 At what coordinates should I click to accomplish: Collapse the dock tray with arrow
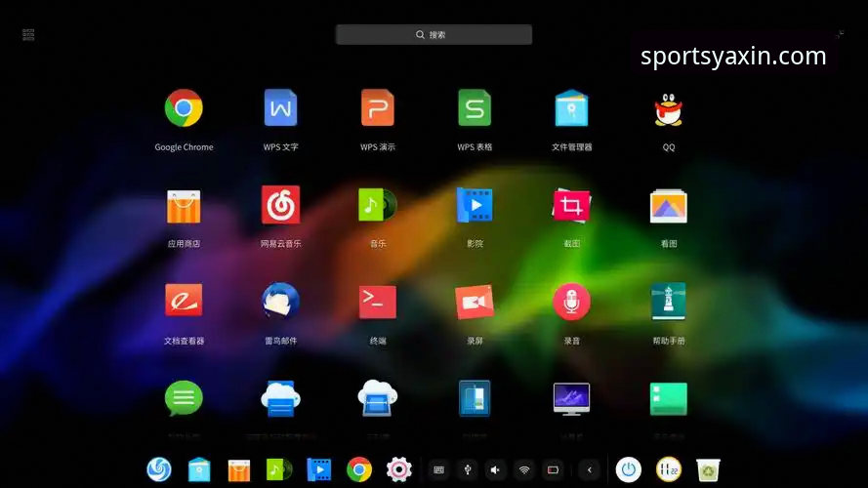[590, 470]
